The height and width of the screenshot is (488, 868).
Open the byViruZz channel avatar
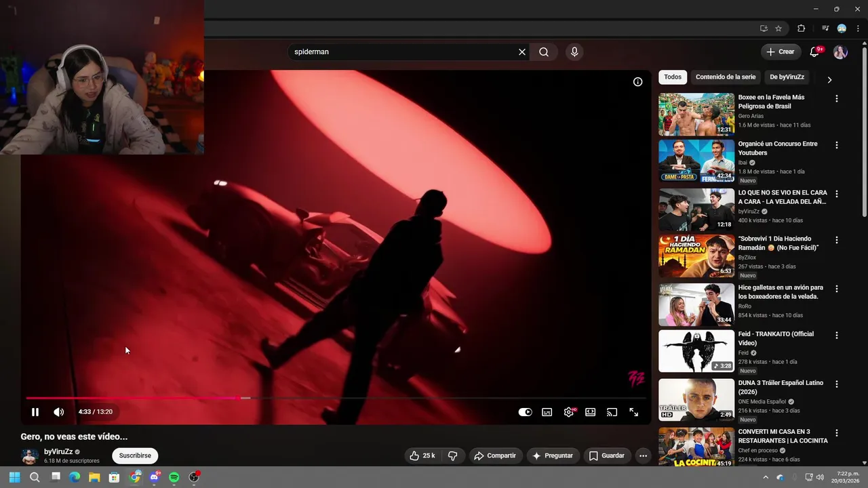coord(30,456)
